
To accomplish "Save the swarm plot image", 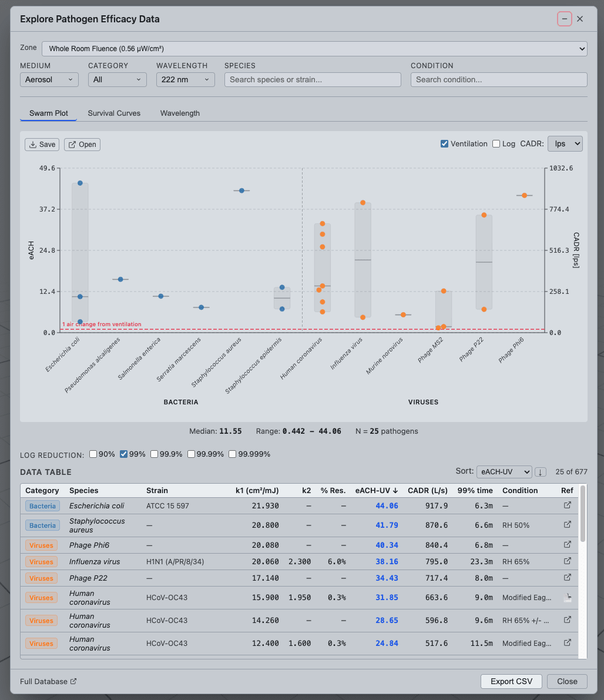I will [42, 144].
